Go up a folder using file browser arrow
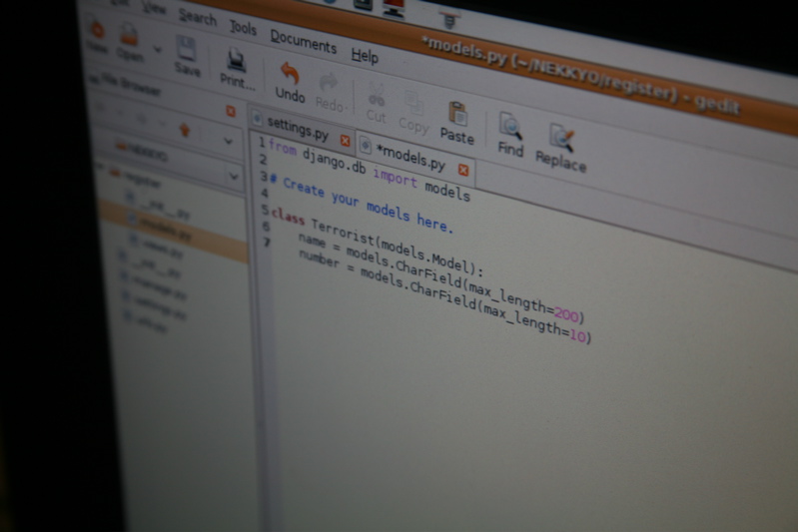Viewport: 798px width, 532px height. click(x=184, y=129)
